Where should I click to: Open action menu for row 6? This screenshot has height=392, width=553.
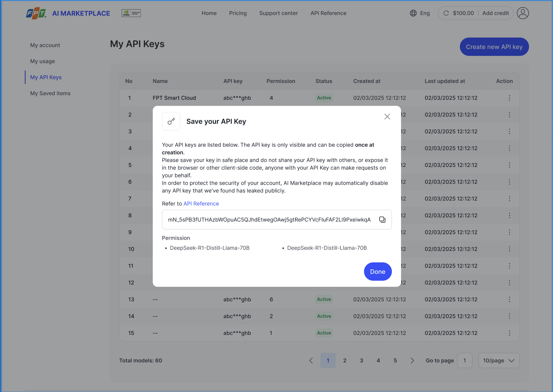pyautogui.click(x=509, y=182)
